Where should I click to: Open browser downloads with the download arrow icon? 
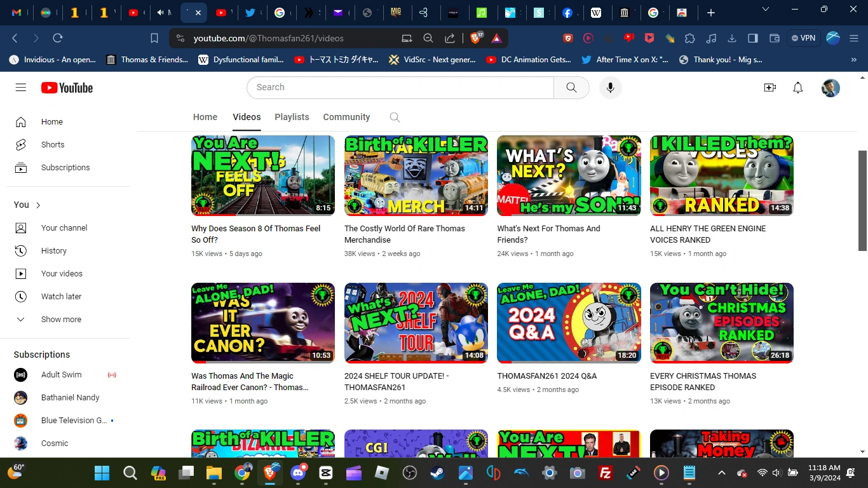coord(731,38)
